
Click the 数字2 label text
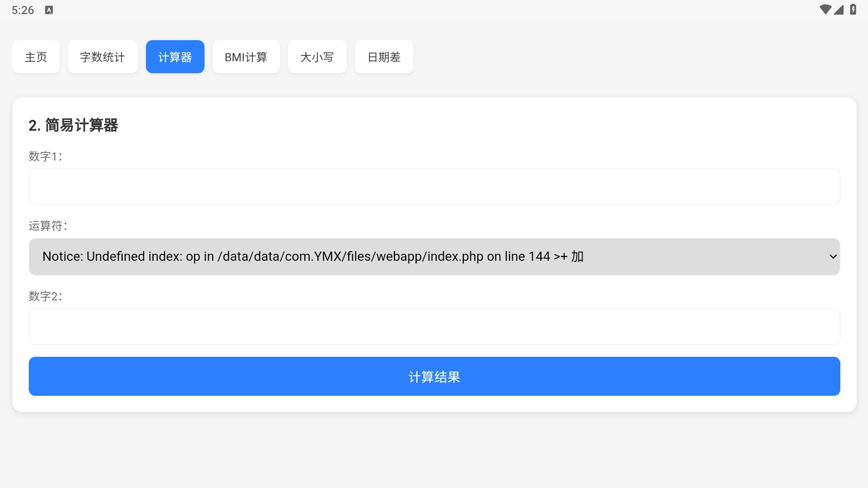(45, 296)
